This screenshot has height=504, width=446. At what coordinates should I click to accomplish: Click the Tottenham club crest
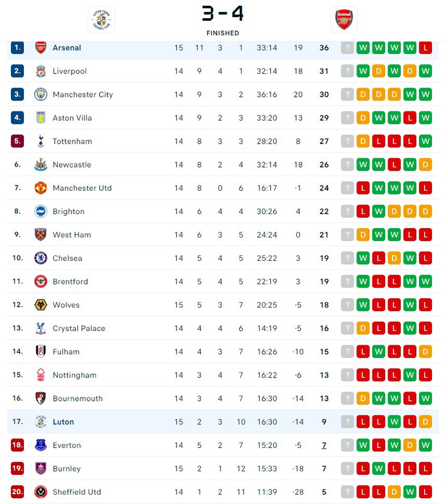[x=41, y=141]
